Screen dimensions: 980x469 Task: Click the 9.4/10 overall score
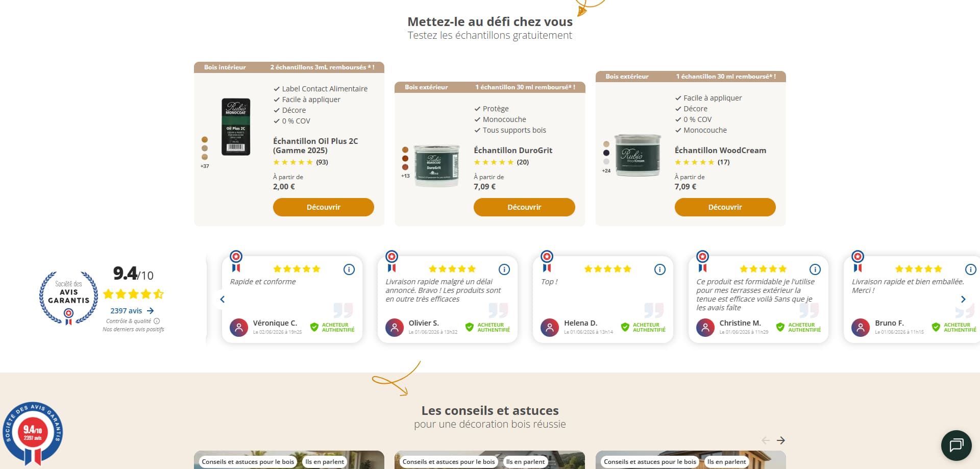tap(133, 274)
